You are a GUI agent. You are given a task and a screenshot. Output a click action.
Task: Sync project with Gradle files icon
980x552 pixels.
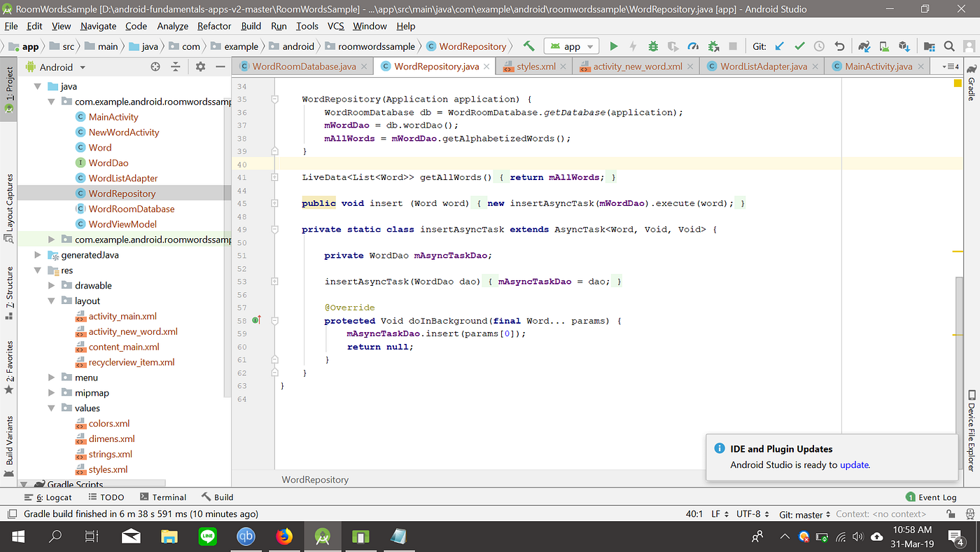[864, 46]
